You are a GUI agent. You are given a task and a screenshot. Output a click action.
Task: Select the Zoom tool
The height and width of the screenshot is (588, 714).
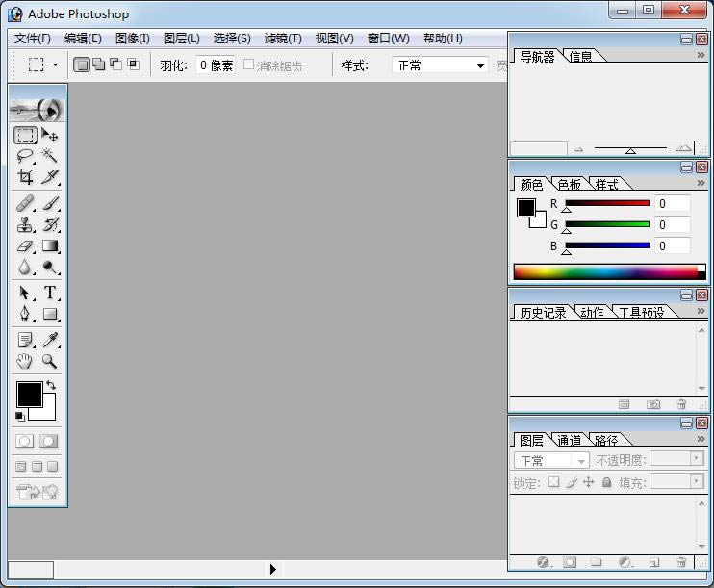click(50, 361)
